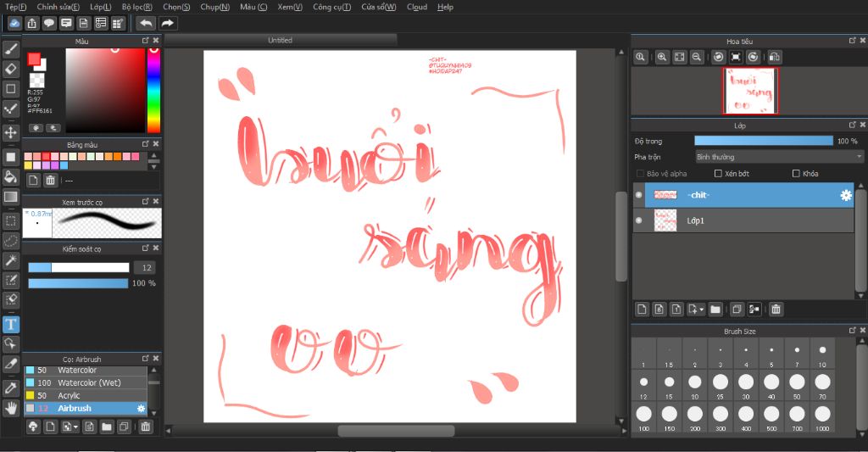Pick the Eyedropper tool

tap(10, 388)
